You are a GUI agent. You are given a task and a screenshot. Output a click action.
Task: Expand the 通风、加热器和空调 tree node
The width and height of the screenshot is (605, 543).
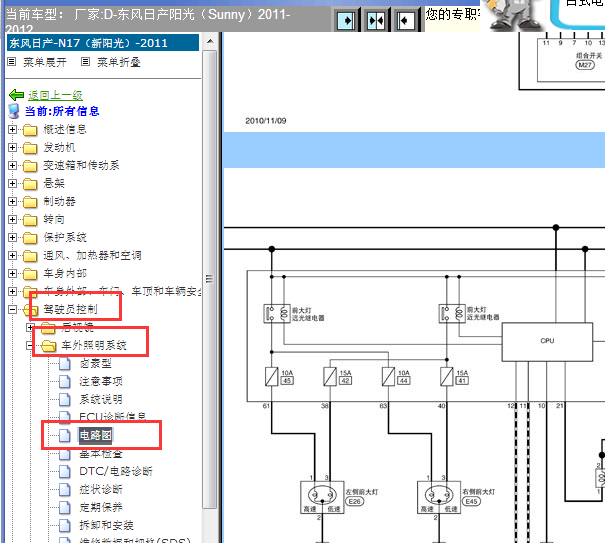[x=12, y=255]
